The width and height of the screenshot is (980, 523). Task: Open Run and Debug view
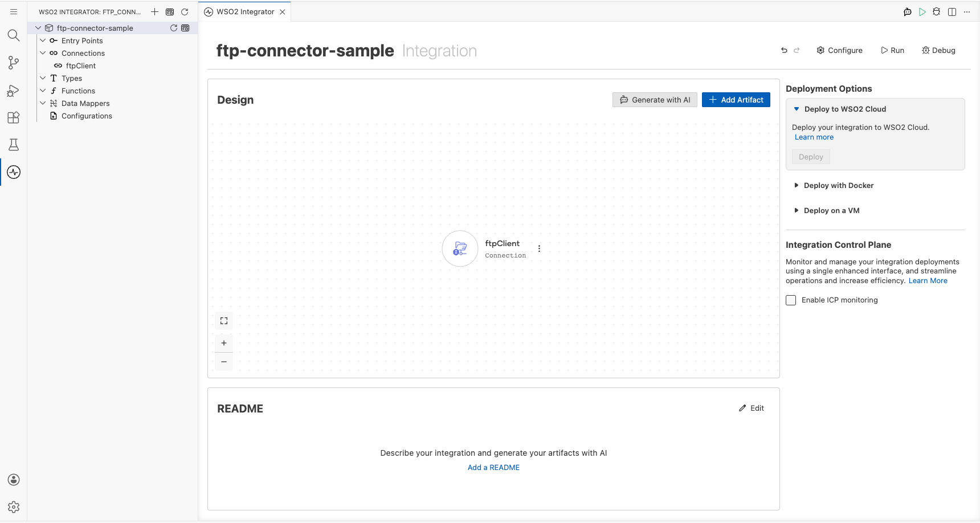tap(14, 90)
